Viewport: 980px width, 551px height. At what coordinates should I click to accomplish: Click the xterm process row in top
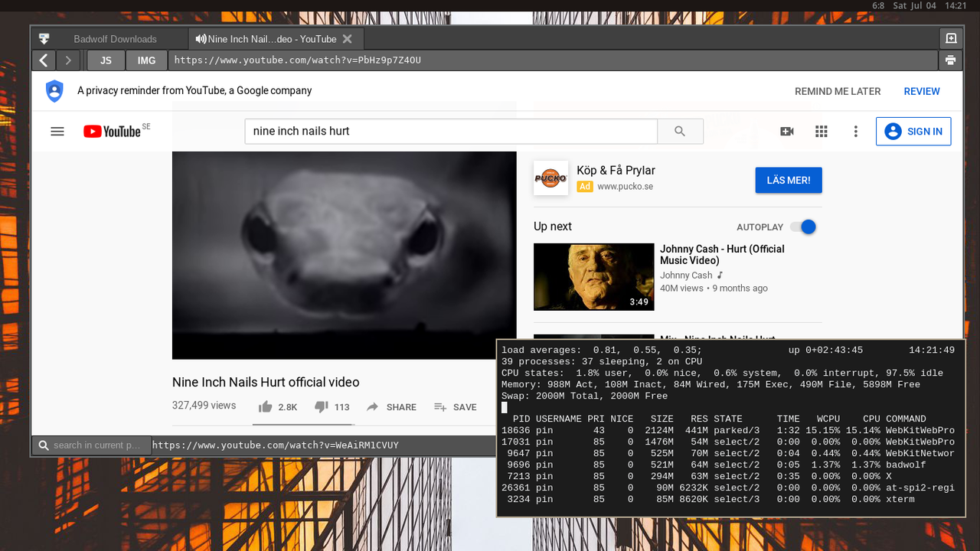[728, 500]
